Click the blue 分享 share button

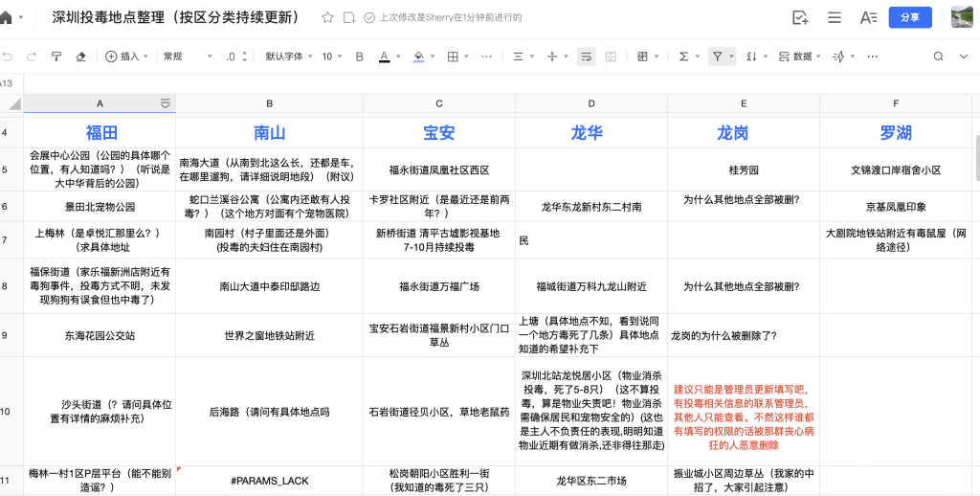point(910,17)
